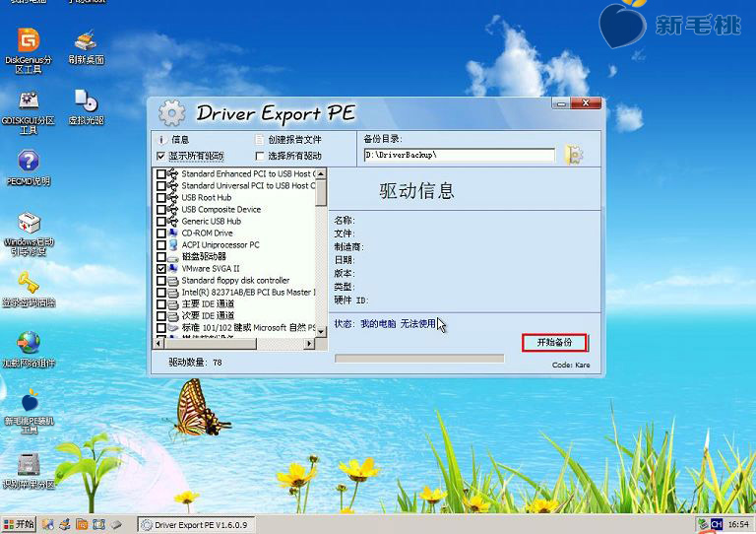
Task: Check Standard floppy disk controller driver
Action: 161,280
